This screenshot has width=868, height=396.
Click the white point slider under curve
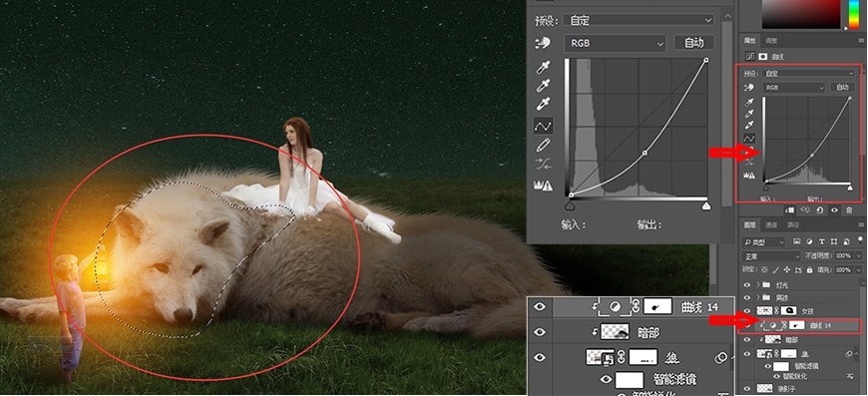(706, 206)
